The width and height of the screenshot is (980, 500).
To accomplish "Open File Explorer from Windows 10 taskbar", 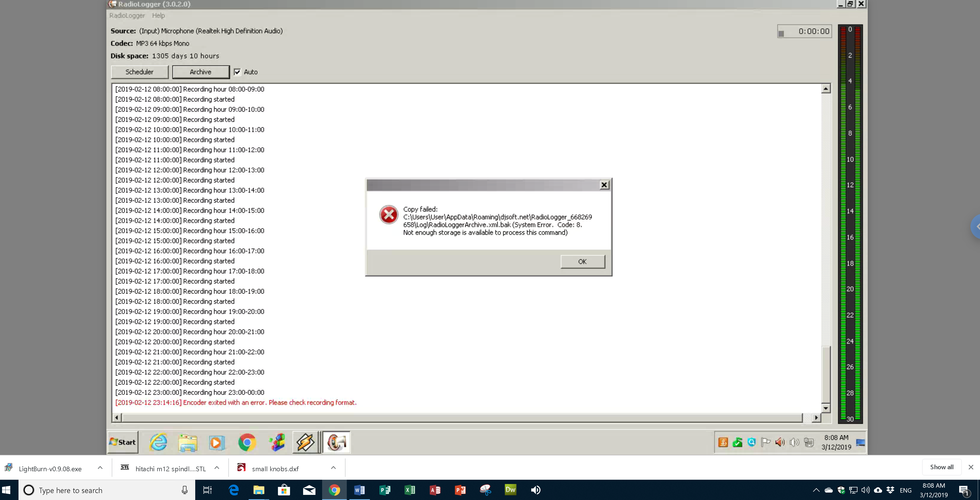I will click(x=259, y=490).
